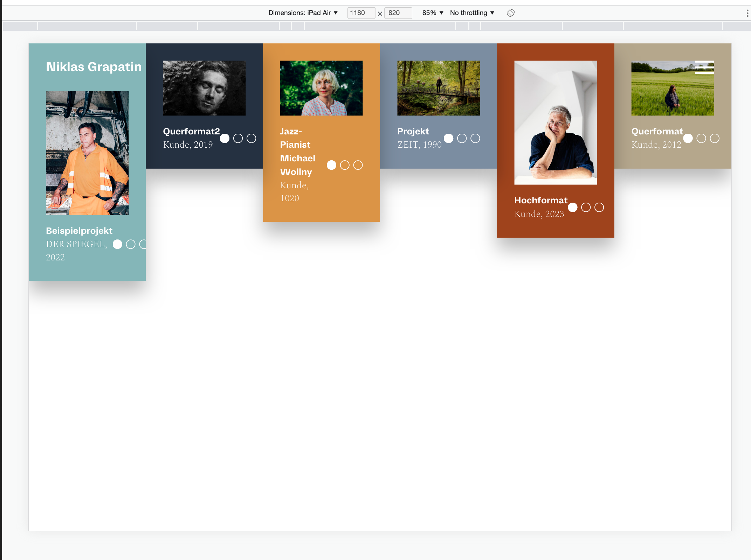Click the rotate device orientation icon
The height and width of the screenshot is (560, 751).
coord(511,13)
